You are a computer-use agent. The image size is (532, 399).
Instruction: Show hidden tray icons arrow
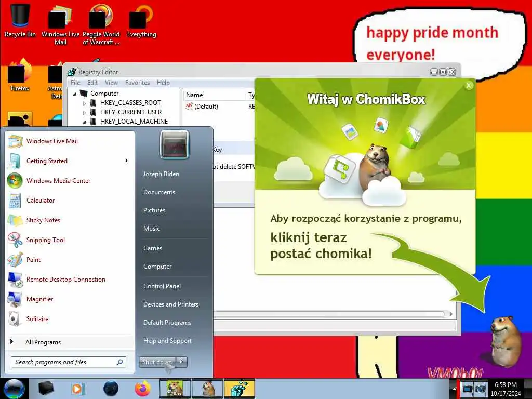(x=454, y=389)
